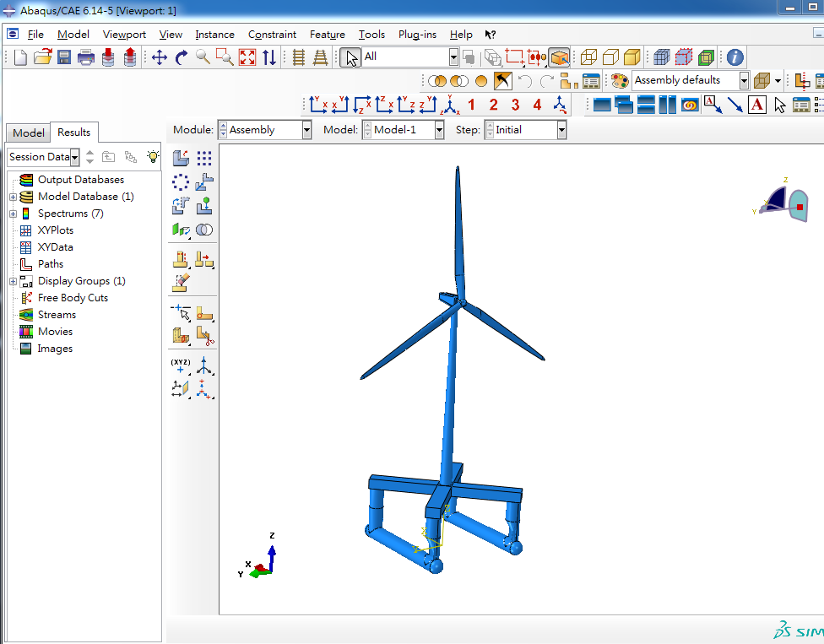The image size is (824, 644).
Task: Click the Create Instance tool
Action: [181, 158]
